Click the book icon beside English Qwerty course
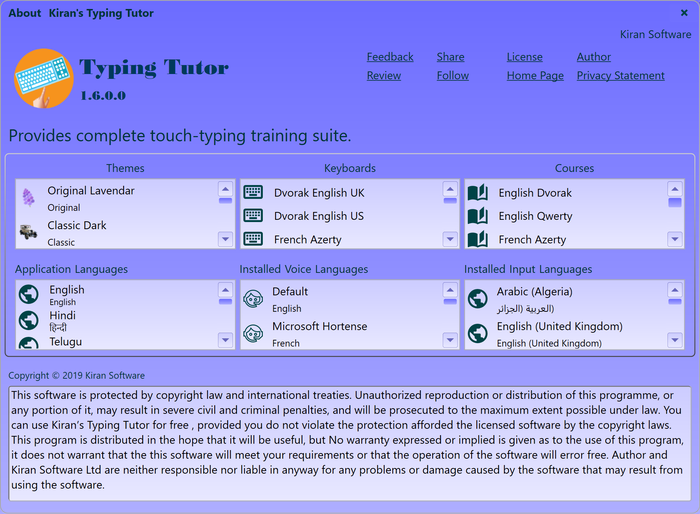This screenshot has height=514, width=700. pyautogui.click(x=478, y=216)
